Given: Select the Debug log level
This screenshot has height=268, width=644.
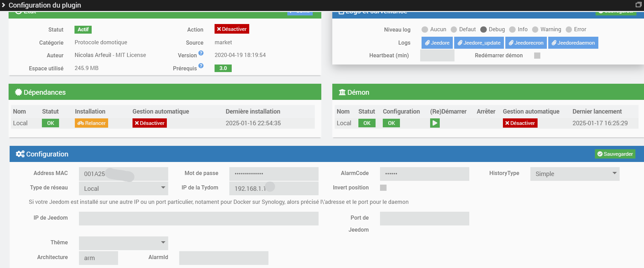Looking at the screenshot, I should [x=483, y=30].
